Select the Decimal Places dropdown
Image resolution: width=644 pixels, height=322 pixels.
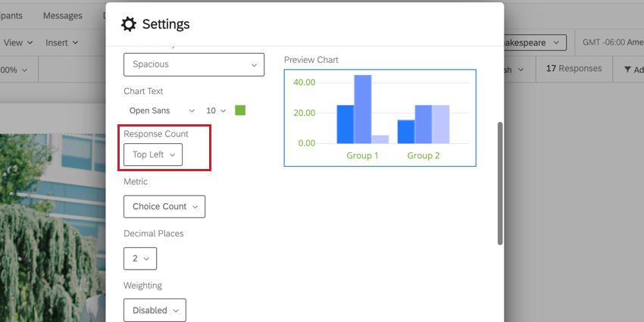click(x=140, y=258)
